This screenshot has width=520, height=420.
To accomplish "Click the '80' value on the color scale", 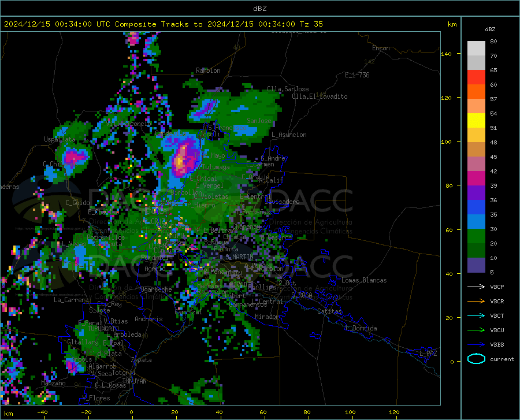I will point(493,42).
